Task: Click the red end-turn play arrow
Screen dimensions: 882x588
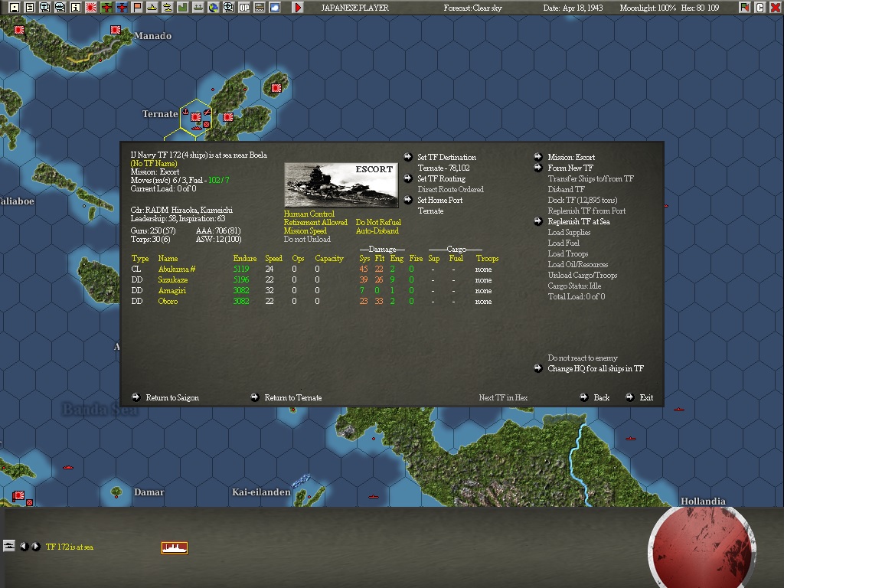Action: (298, 8)
